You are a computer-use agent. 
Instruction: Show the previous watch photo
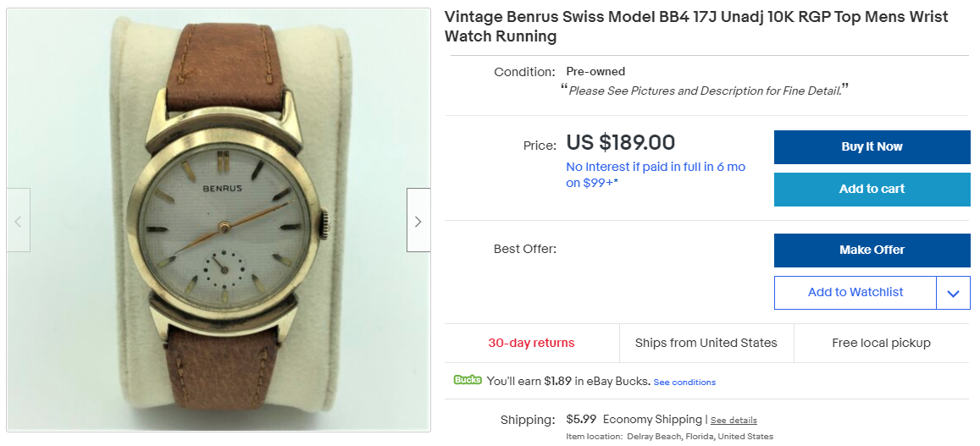[19, 221]
